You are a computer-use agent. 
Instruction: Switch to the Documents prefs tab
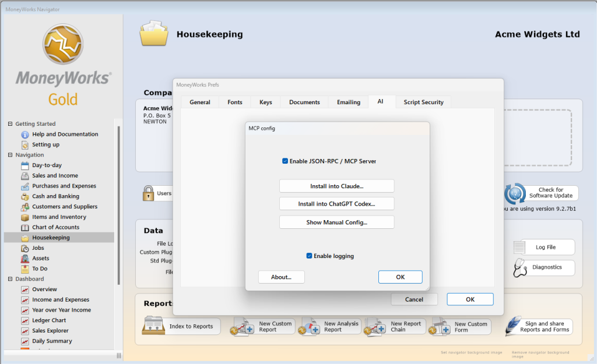[304, 102]
